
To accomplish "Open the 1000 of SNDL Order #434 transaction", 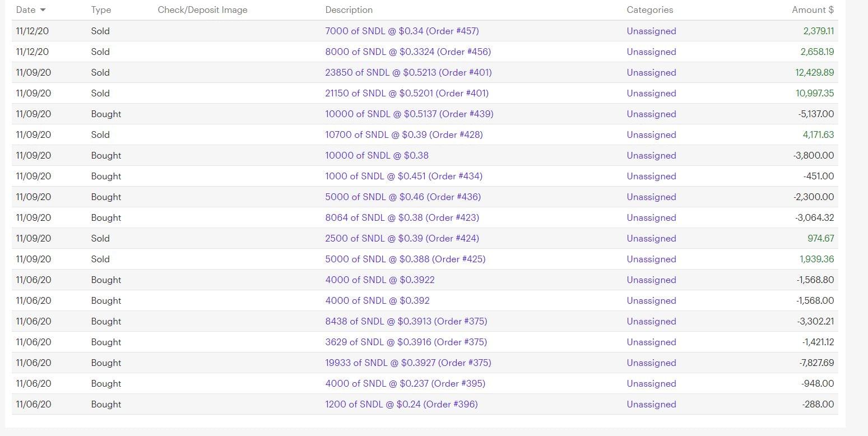I will 403,177.
